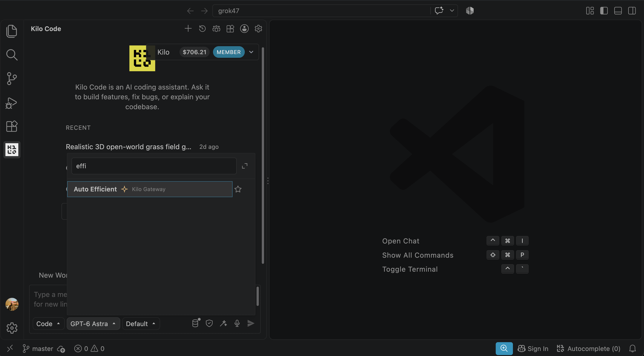Open the Source Control view
This screenshot has width=644, height=356.
[12, 79]
